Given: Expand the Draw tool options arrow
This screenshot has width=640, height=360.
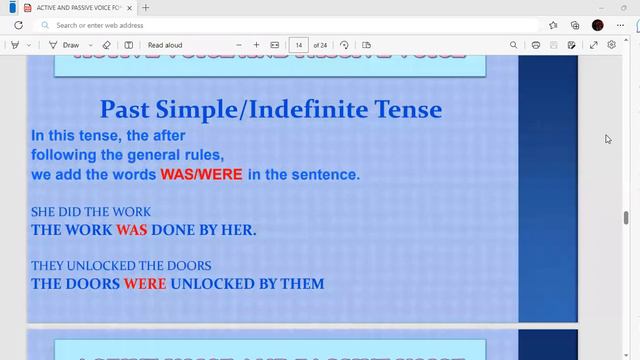Looking at the screenshot, I should tap(91, 45).
